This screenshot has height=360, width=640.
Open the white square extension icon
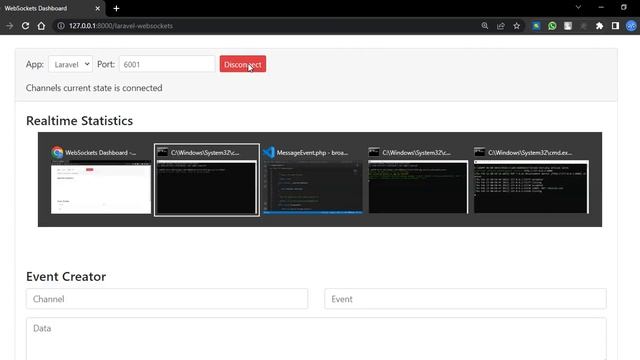tap(568, 26)
